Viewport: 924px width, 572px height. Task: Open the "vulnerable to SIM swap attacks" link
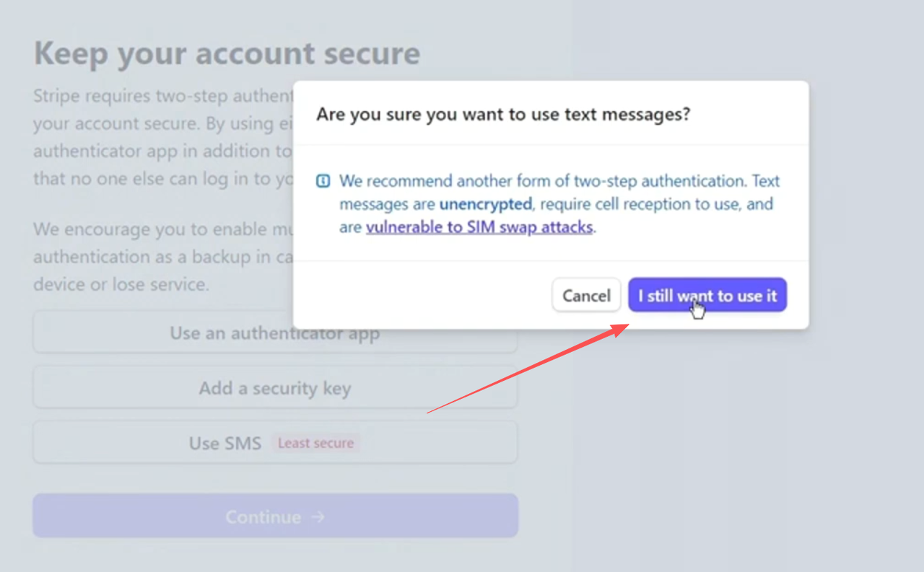(x=479, y=227)
